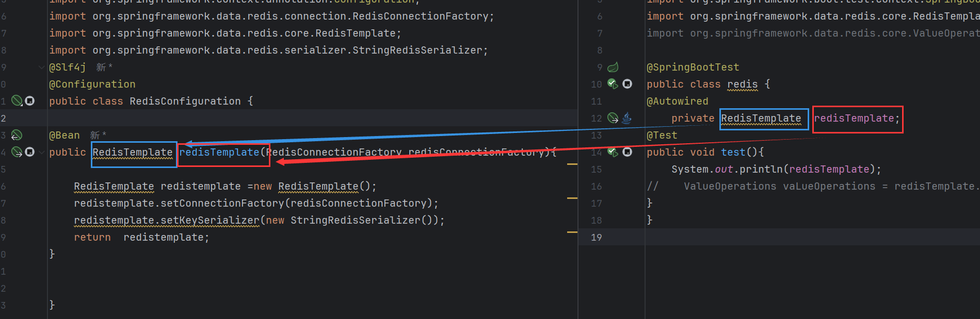Image resolution: width=980 pixels, height=319 pixels.
Task: Click the author hint beside @Bean annotation
Action: coord(98,136)
